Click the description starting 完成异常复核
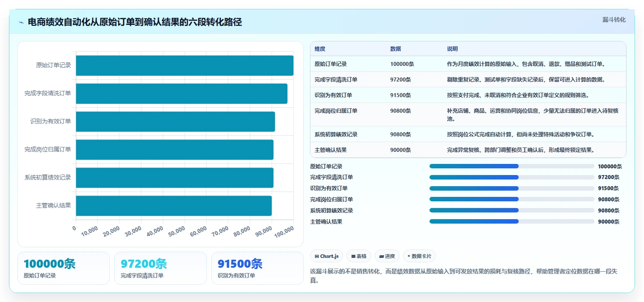Image resolution: width=644 pixels, height=302 pixels. 520,150
